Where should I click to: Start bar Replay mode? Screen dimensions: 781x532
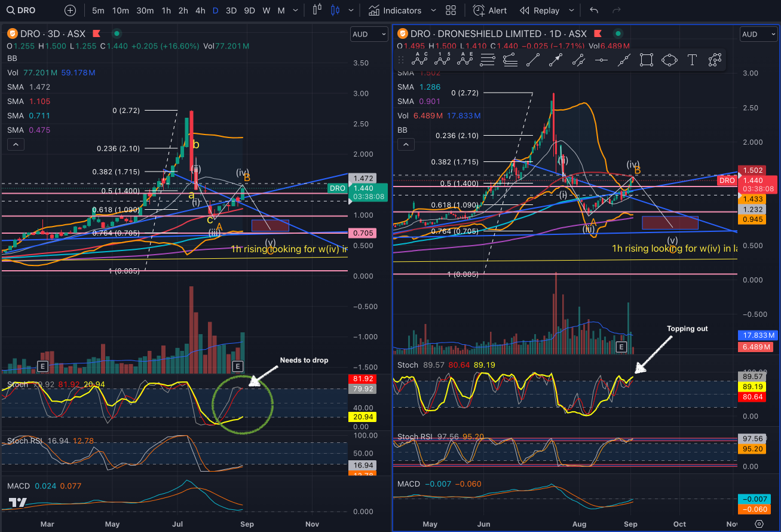(x=540, y=10)
